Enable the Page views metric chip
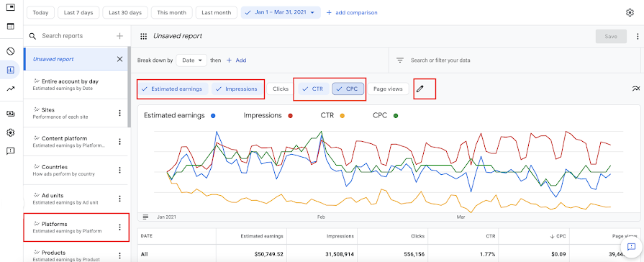Screen dimensions: 644x262 pos(388,89)
